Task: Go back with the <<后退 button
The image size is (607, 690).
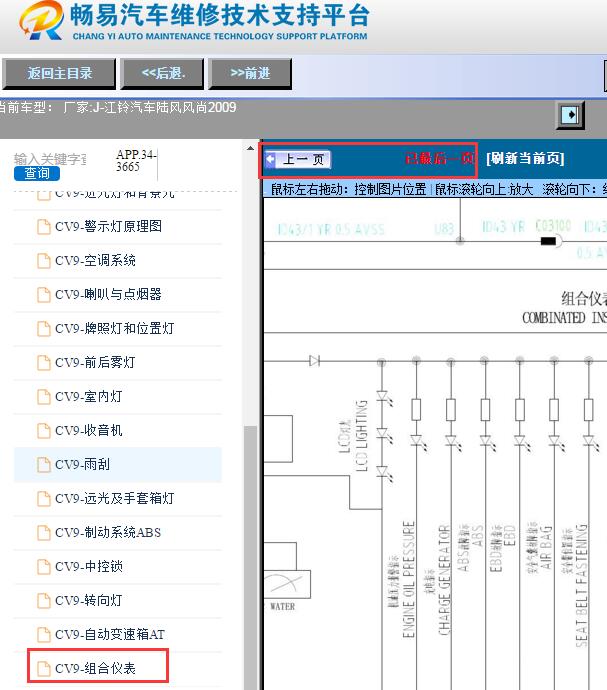Action: [x=163, y=73]
